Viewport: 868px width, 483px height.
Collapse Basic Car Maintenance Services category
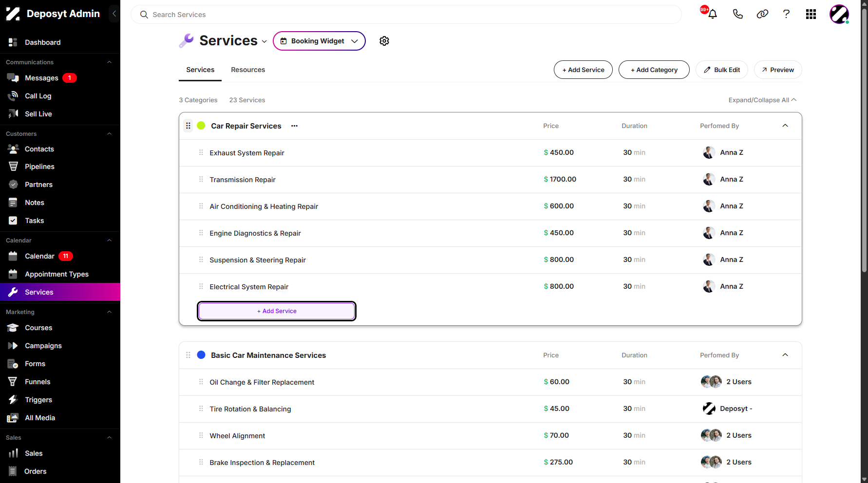(x=785, y=355)
